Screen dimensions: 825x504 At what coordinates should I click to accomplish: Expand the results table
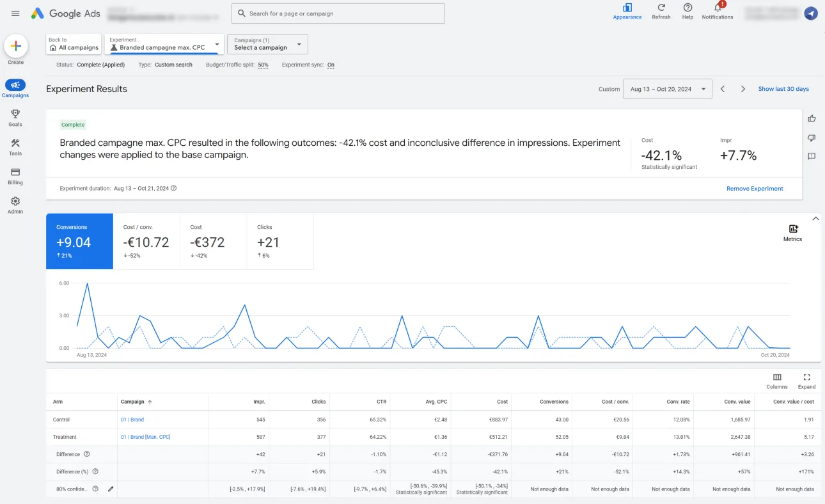(x=806, y=381)
